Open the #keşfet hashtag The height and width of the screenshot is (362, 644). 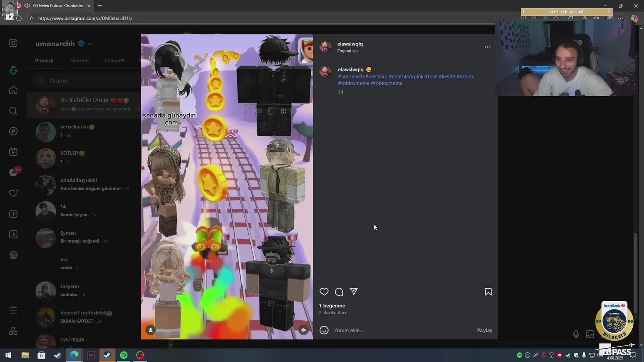tap(447, 77)
